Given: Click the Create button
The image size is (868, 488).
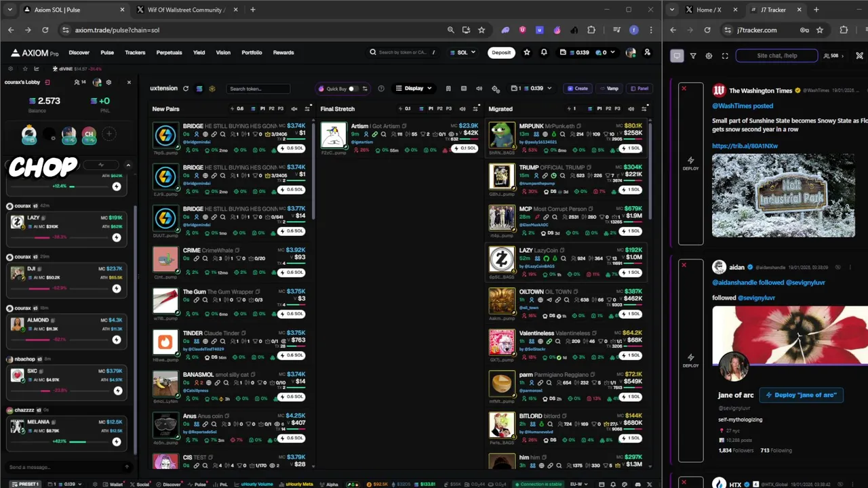Looking at the screenshot, I should 578,88.
